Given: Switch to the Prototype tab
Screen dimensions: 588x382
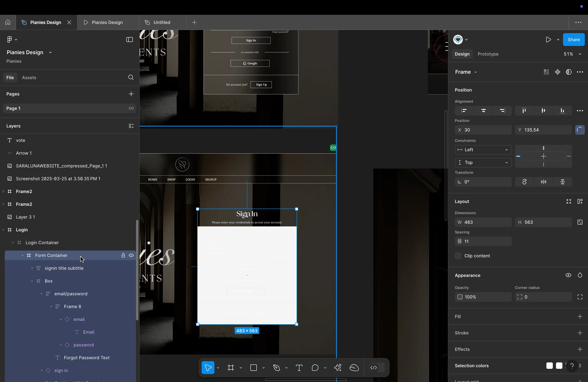Looking at the screenshot, I should tap(488, 54).
